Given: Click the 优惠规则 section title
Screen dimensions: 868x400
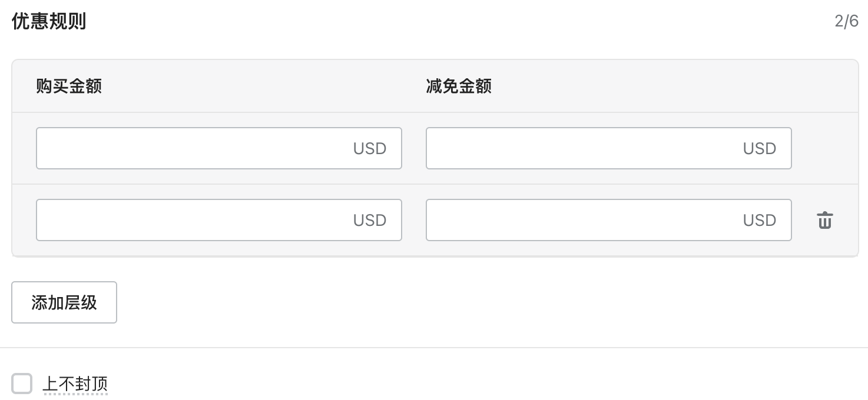Looking at the screenshot, I should [49, 21].
